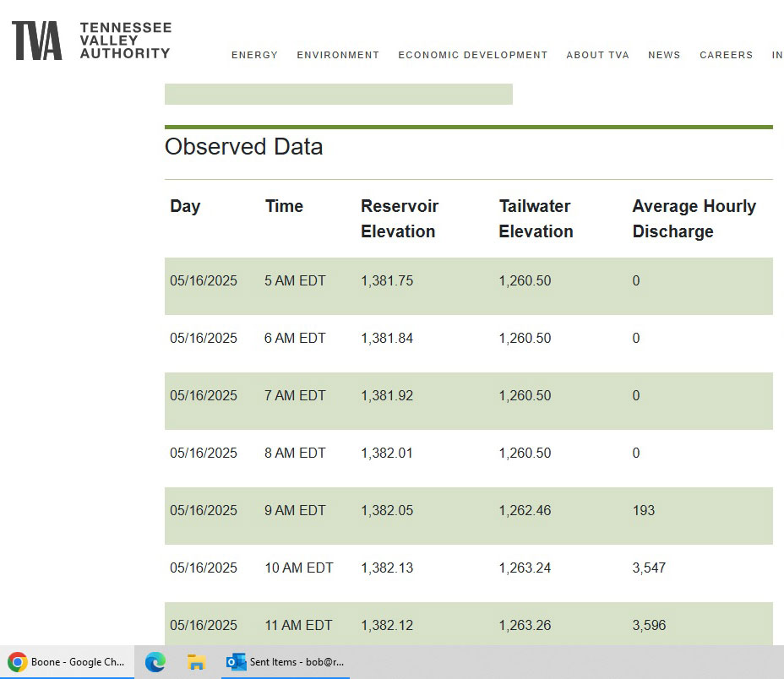Screen dimensions: 784x679
Task: Click Average Hourly Discharge column header
Action: point(694,219)
